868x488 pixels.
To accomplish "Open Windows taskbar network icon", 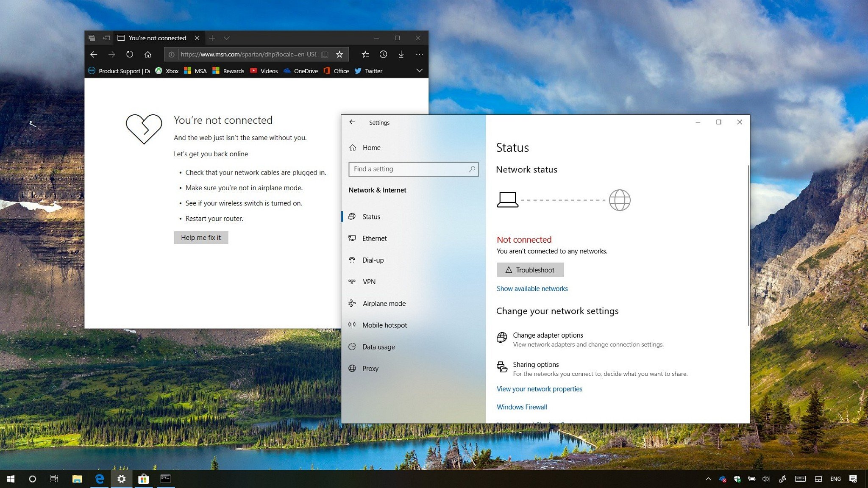I will point(720,478).
